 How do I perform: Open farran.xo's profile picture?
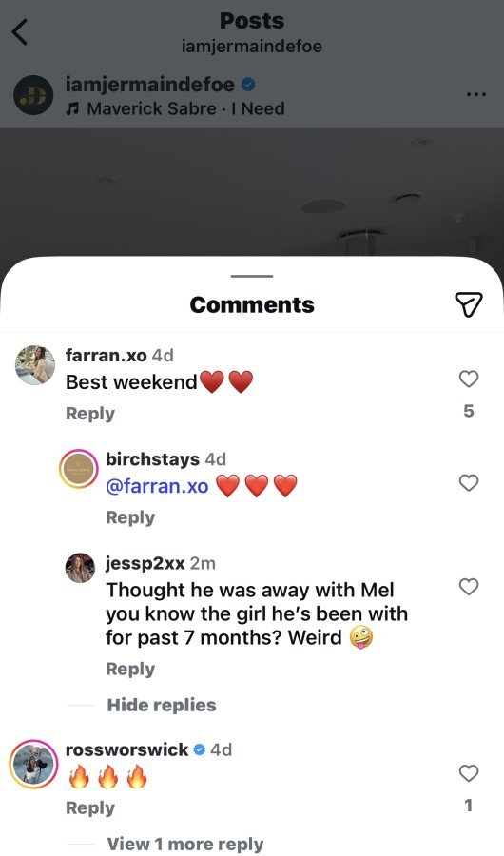tap(35, 365)
